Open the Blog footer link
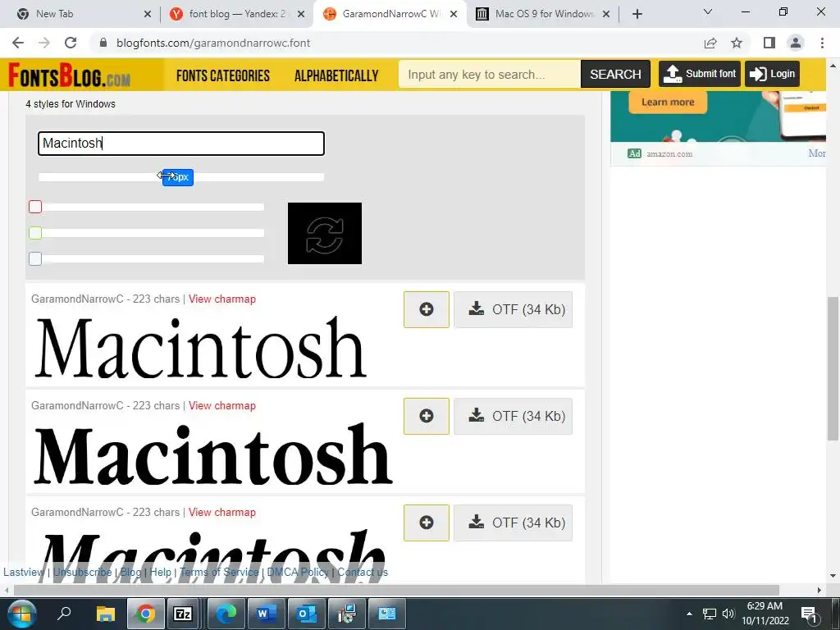840x630 pixels. (130, 572)
